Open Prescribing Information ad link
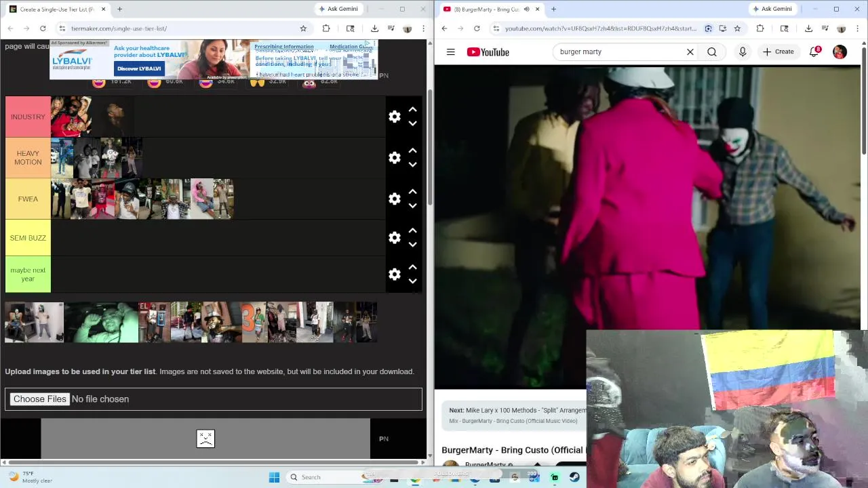The image size is (868, 488). tap(284, 47)
